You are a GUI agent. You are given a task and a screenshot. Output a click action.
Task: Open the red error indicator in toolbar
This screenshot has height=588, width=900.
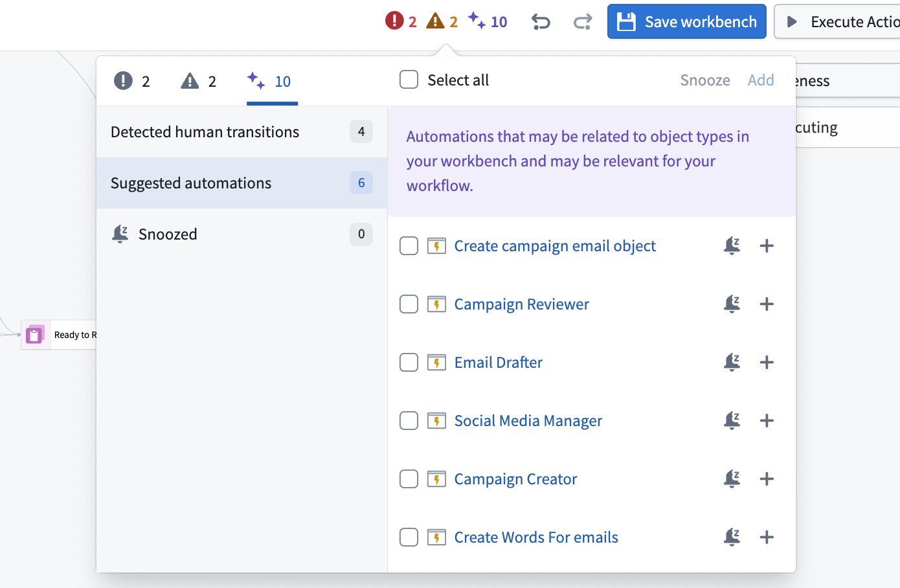pos(401,21)
